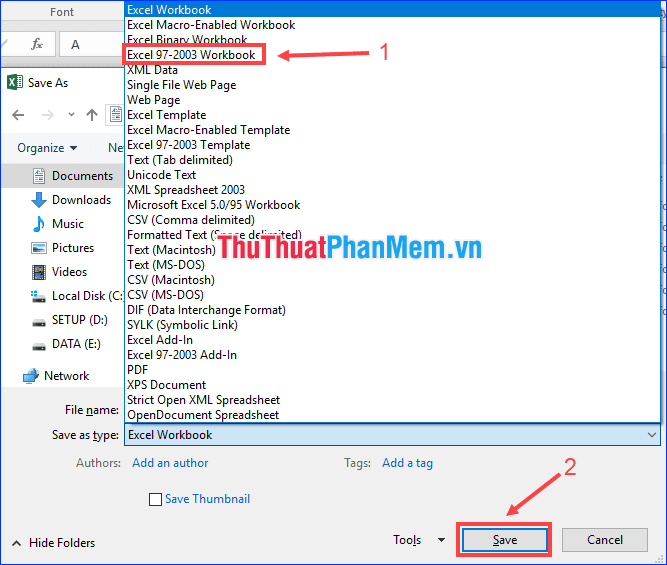This screenshot has height=565, width=667.
Task: Click the Downloads blue arrow icon
Action: (39, 200)
